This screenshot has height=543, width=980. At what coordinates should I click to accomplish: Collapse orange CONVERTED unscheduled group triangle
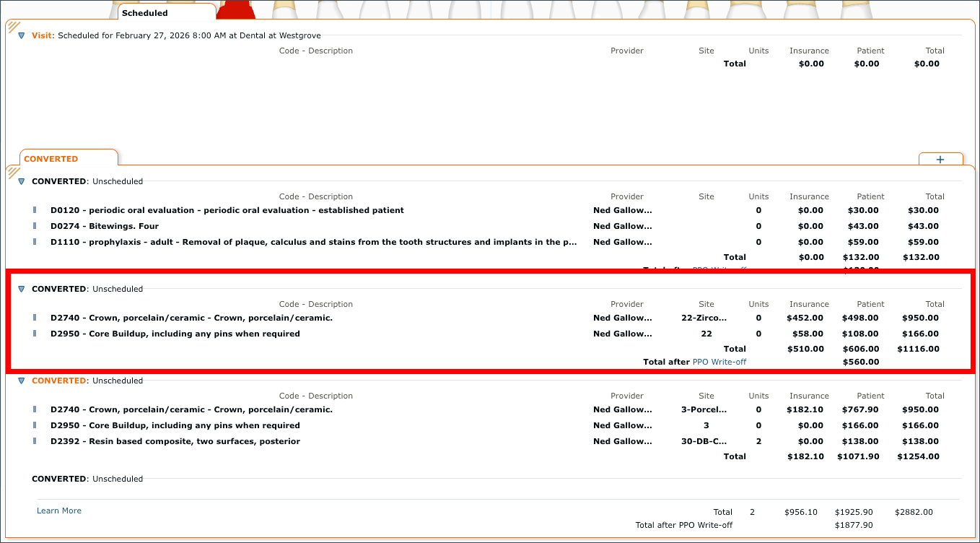coord(21,381)
